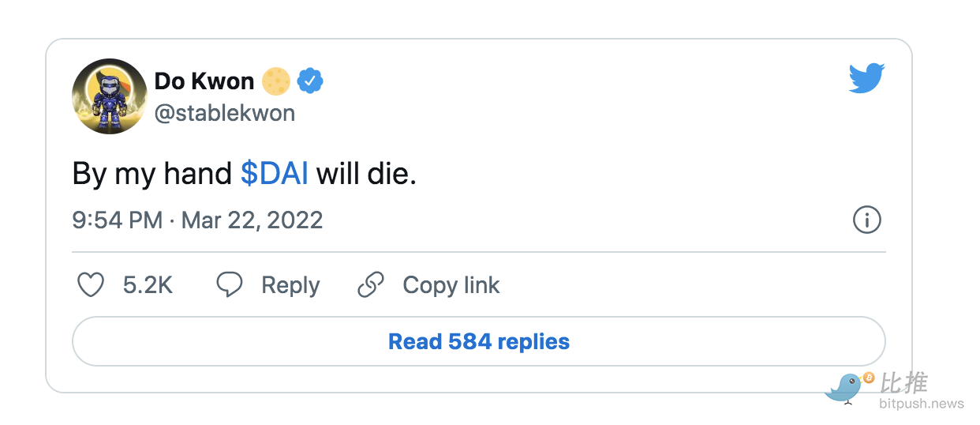Click the Copy link text

[x=451, y=285]
